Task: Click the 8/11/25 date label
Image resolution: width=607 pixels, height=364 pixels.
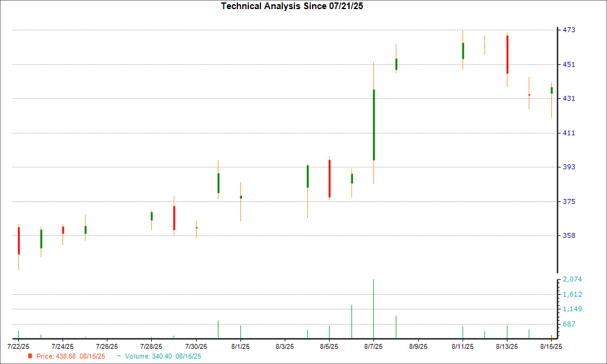Action: (x=462, y=346)
